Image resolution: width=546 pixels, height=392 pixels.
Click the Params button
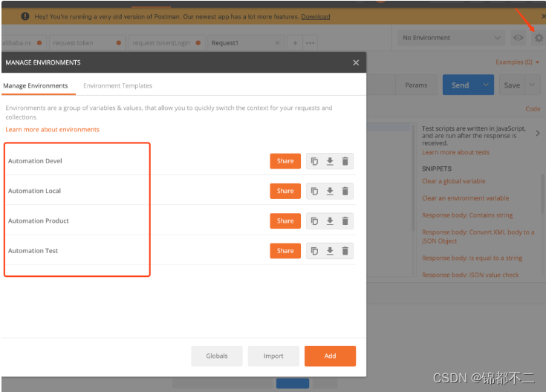(x=416, y=85)
